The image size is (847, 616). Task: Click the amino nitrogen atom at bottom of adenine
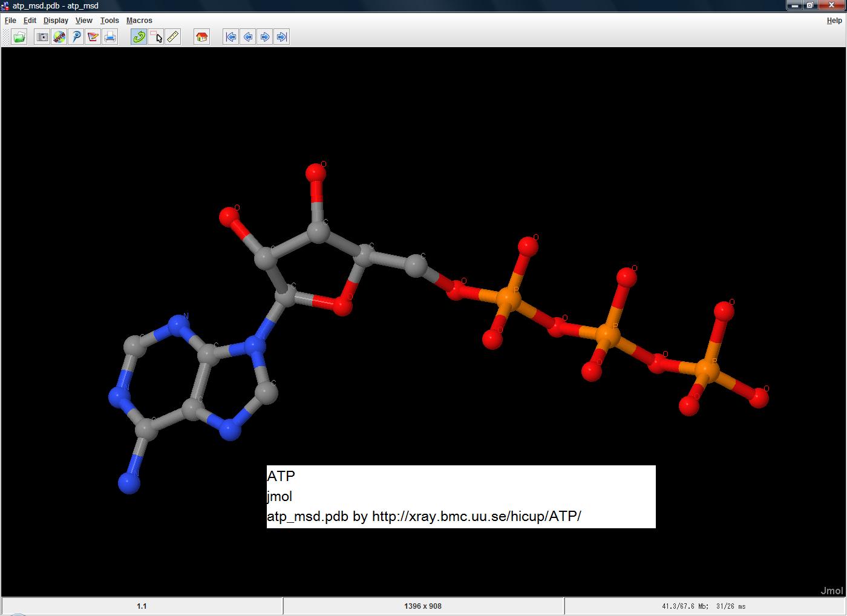click(129, 483)
